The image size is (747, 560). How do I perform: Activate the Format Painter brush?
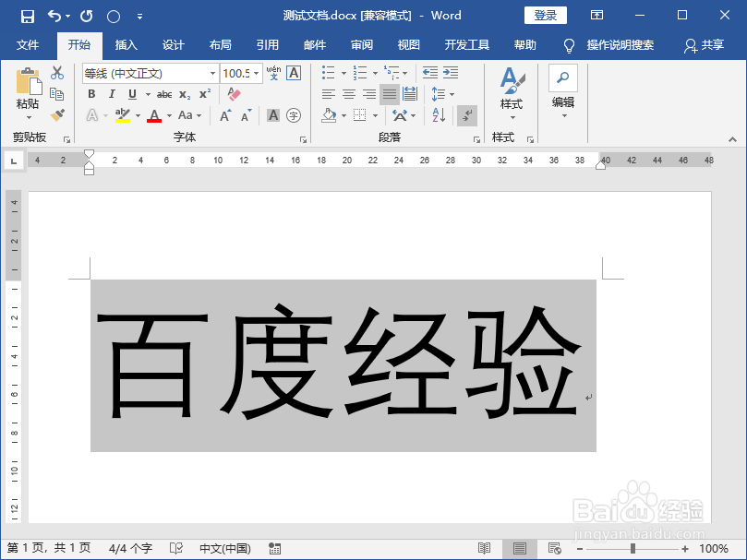point(57,114)
